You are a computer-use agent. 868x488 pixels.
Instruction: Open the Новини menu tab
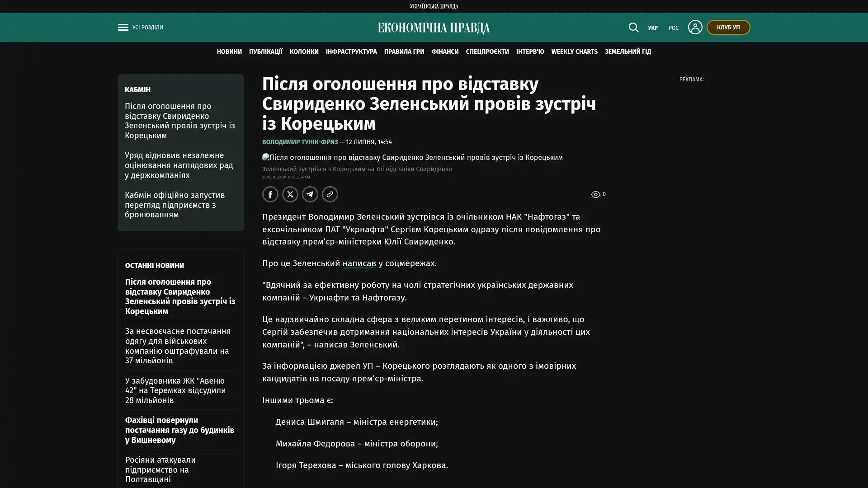pos(229,52)
